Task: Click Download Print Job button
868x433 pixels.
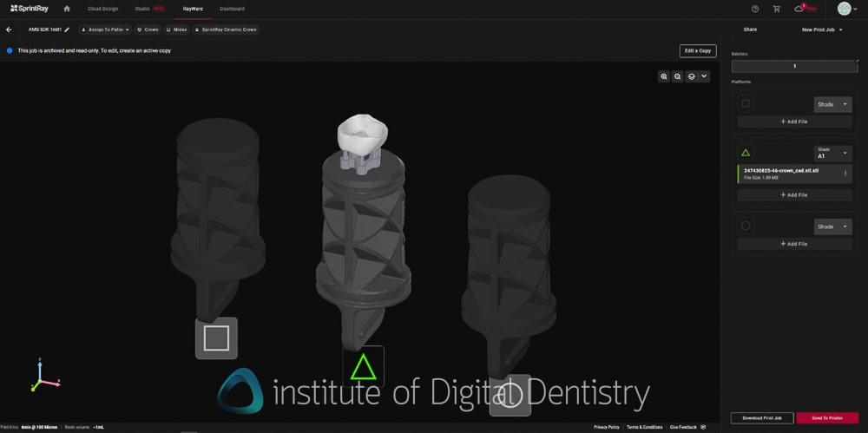Action: [762, 418]
